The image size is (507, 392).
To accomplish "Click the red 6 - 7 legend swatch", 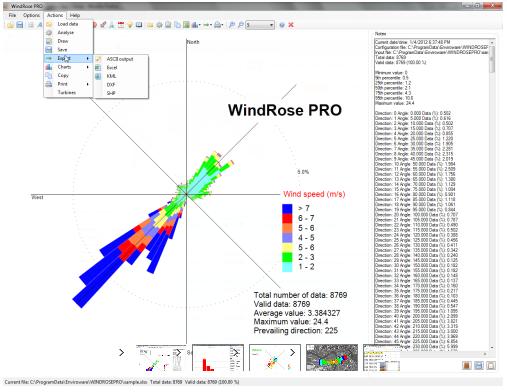I will [x=287, y=218].
